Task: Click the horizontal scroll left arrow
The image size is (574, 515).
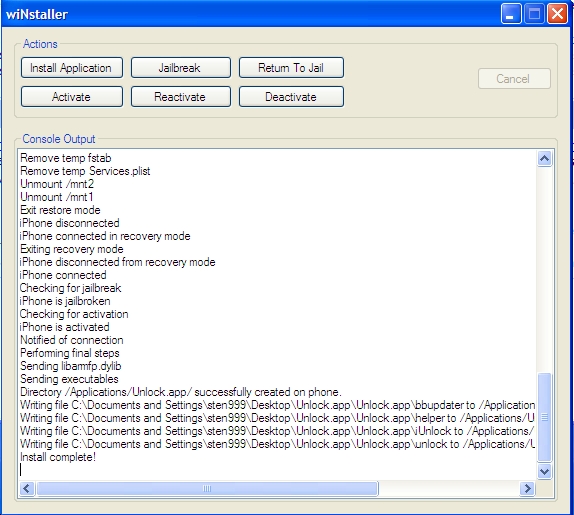Action: pyautogui.click(x=27, y=488)
